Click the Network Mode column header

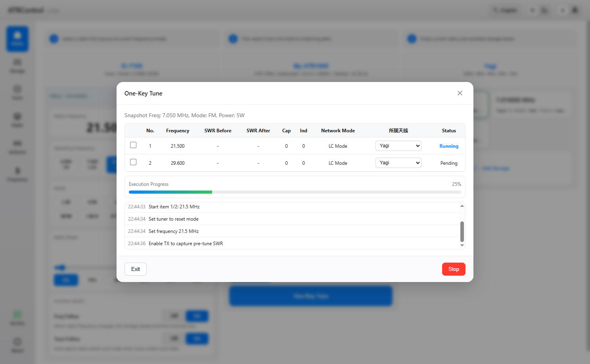pos(338,131)
